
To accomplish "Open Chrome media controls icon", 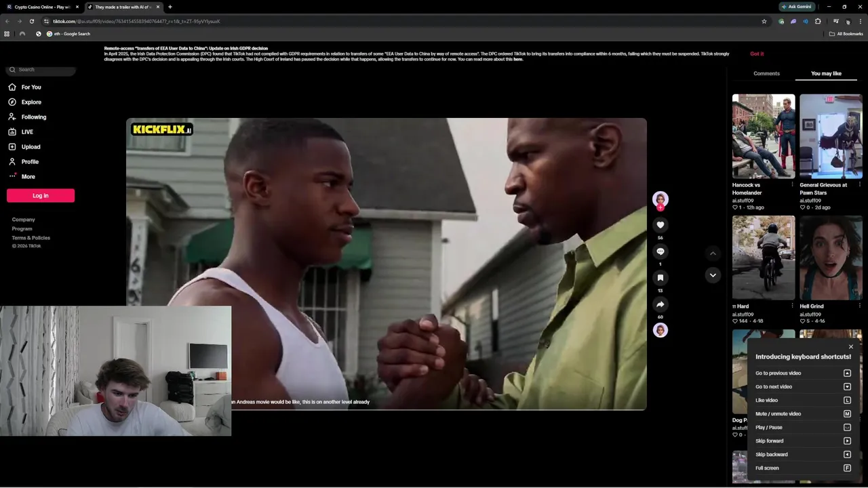I will (x=835, y=21).
